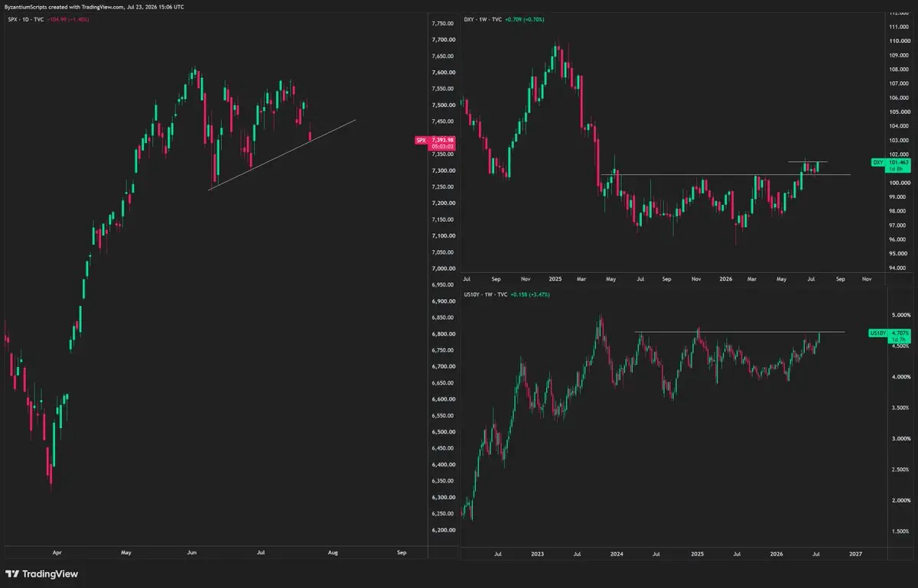The width and height of the screenshot is (918, 588).
Task: Click the DXY last price label '101.463'
Action: pyautogui.click(x=900, y=163)
